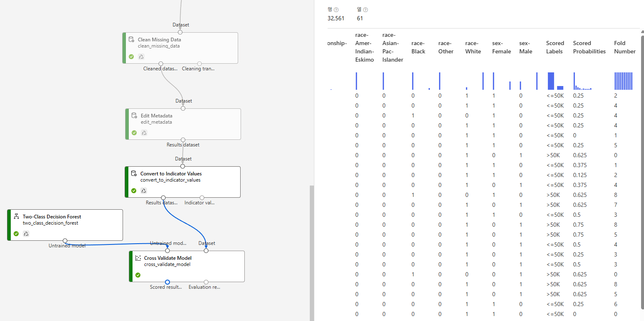
Task: Select the Edit Metadata module title
Action: click(x=157, y=116)
